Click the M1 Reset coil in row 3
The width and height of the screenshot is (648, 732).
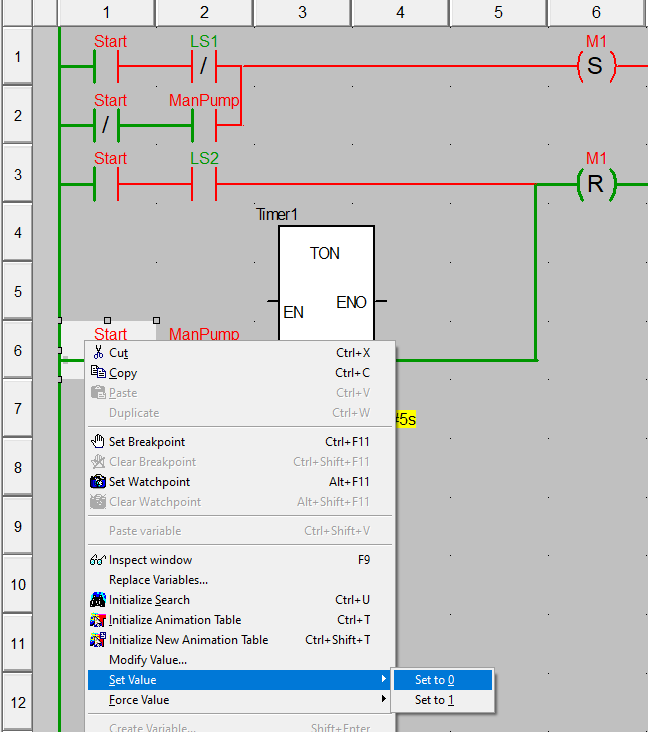596,185
